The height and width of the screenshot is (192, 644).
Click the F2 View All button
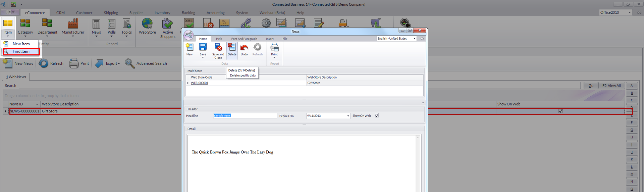[x=611, y=86]
